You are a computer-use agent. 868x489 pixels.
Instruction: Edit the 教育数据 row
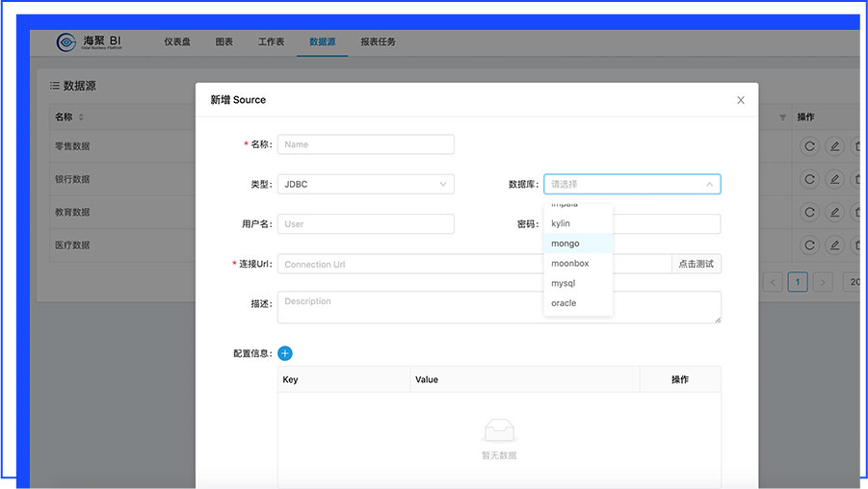(834, 212)
